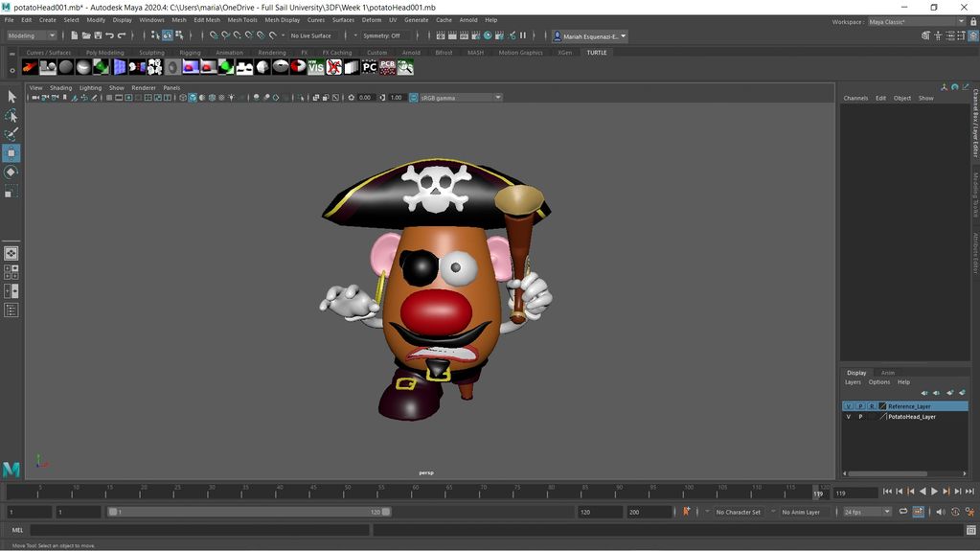Open the Mesh Tools menu

(x=242, y=20)
